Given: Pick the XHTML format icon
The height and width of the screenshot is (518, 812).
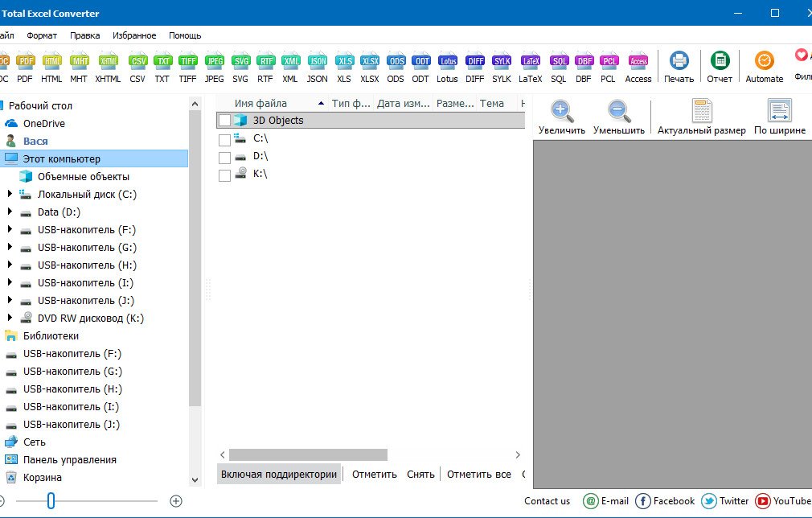Looking at the screenshot, I should tap(108, 68).
